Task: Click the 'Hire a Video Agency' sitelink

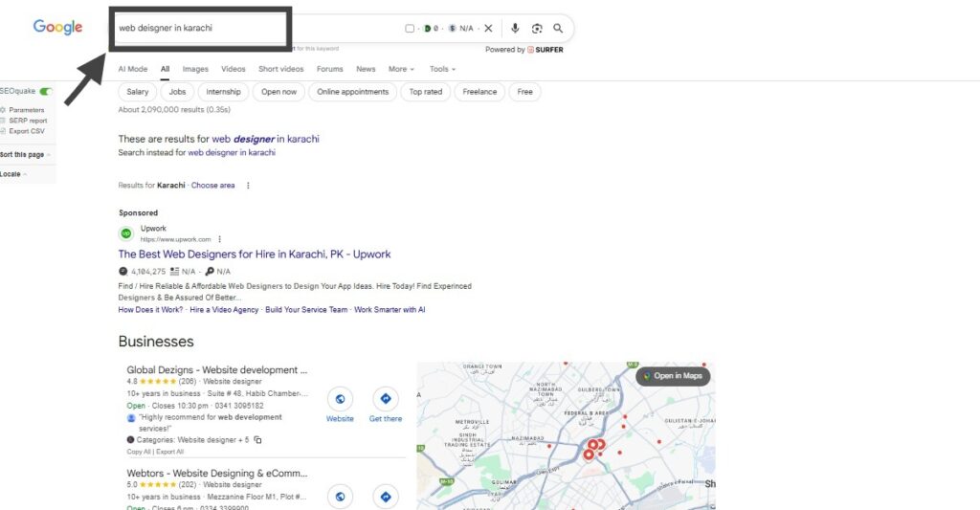Action: pyautogui.click(x=224, y=309)
